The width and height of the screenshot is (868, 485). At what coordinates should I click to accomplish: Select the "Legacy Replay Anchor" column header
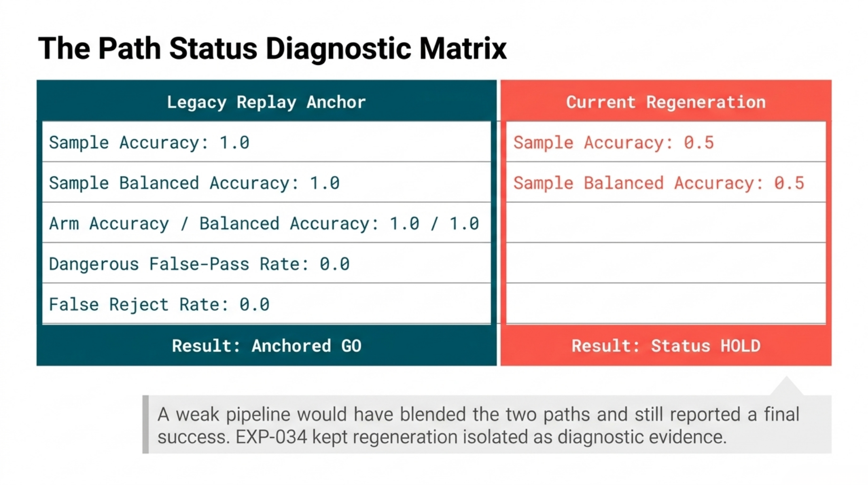tap(266, 102)
